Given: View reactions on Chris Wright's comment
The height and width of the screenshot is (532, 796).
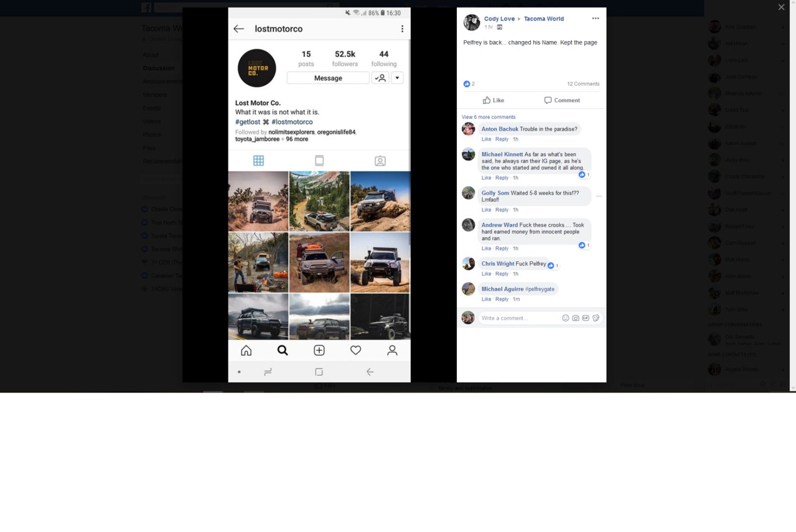Looking at the screenshot, I should (x=553, y=266).
